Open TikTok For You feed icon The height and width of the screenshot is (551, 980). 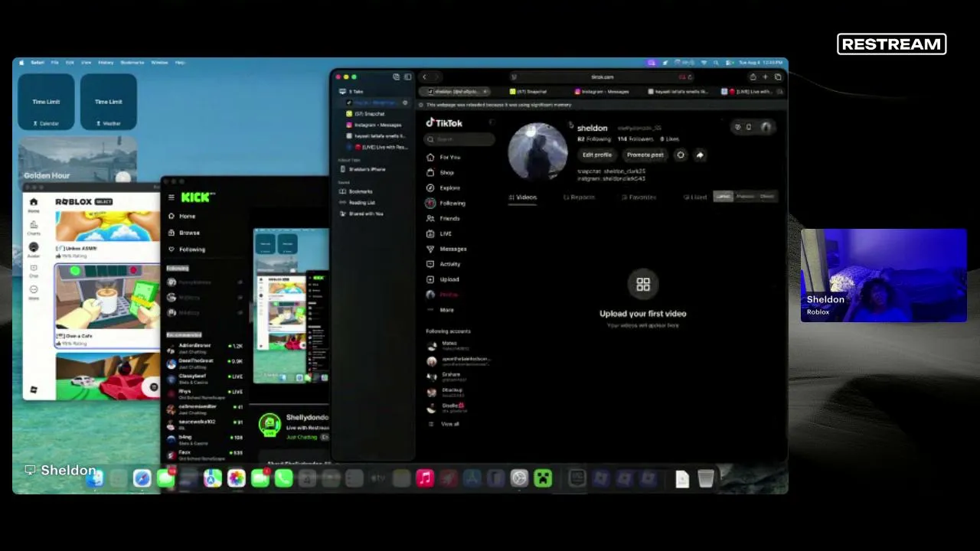coord(431,157)
